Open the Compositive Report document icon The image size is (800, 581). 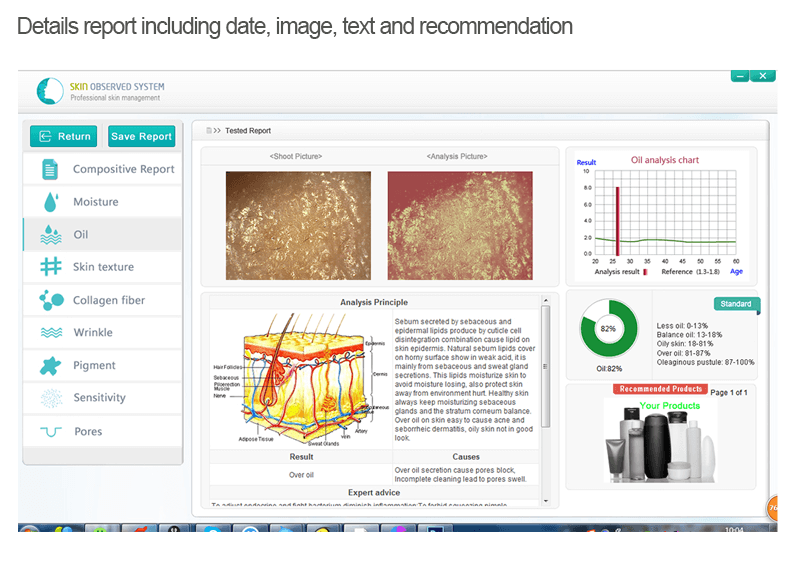pyautogui.click(x=49, y=169)
